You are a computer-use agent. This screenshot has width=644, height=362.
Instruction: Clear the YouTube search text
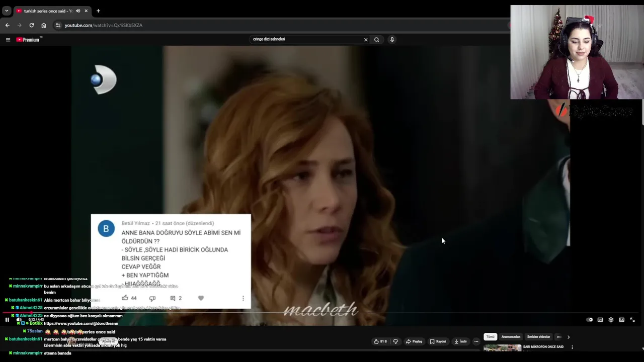(x=366, y=40)
